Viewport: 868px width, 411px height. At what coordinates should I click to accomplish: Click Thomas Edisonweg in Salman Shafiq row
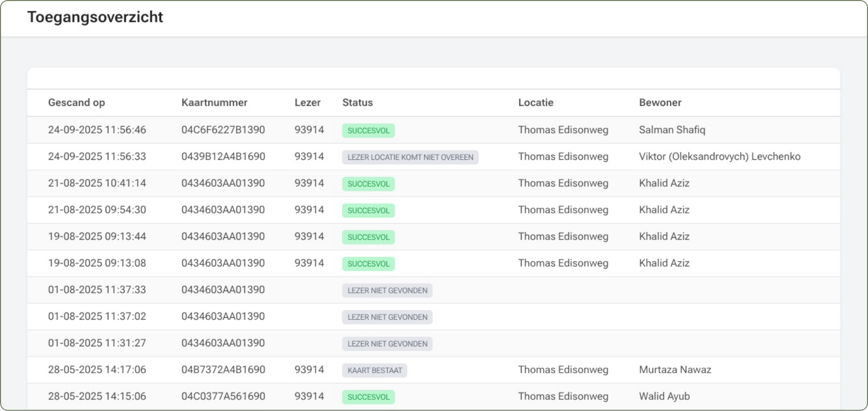point(563,130)
